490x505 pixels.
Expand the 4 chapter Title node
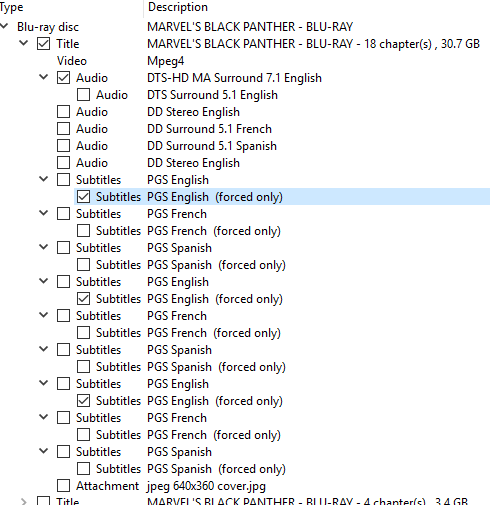23,501
